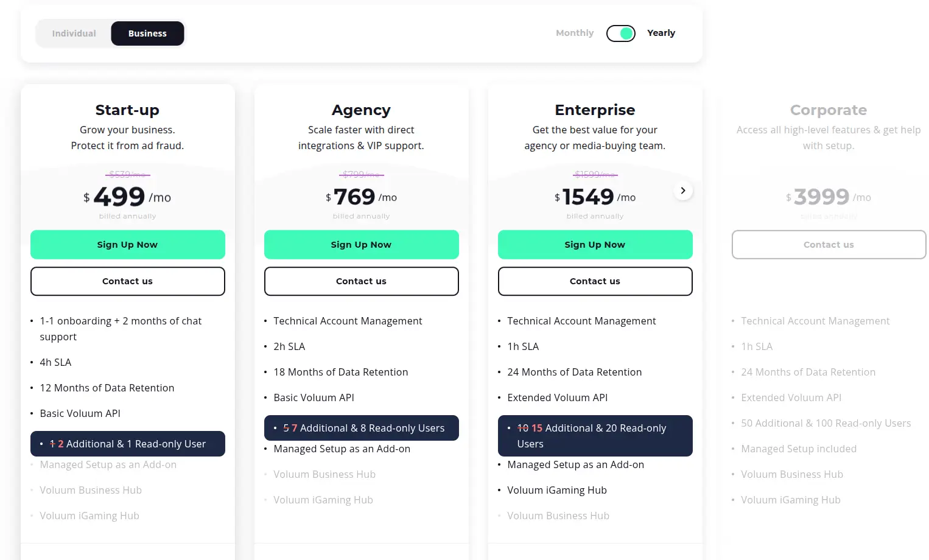Select the Business pricing tab
929x560 pixels.
(147, 33)
